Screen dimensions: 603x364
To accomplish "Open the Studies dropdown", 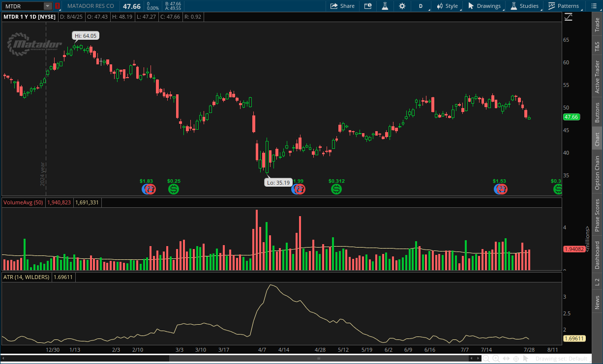I will coord(525,6).
